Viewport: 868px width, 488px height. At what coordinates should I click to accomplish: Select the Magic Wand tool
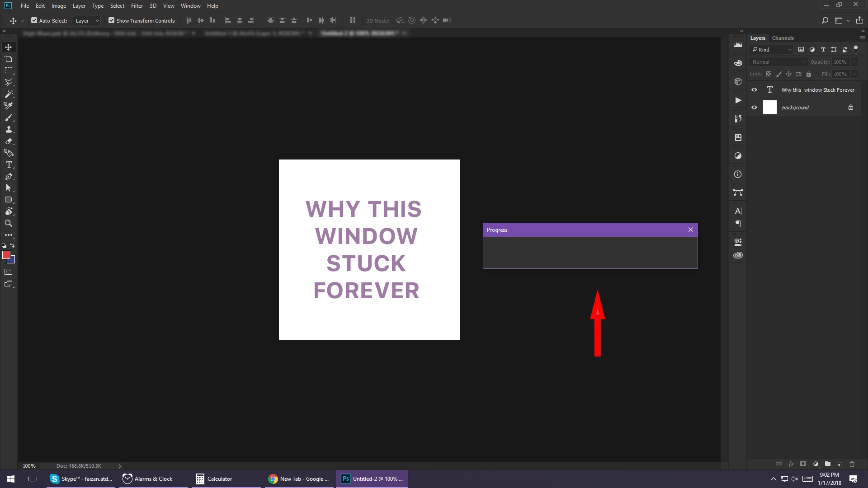9,94
